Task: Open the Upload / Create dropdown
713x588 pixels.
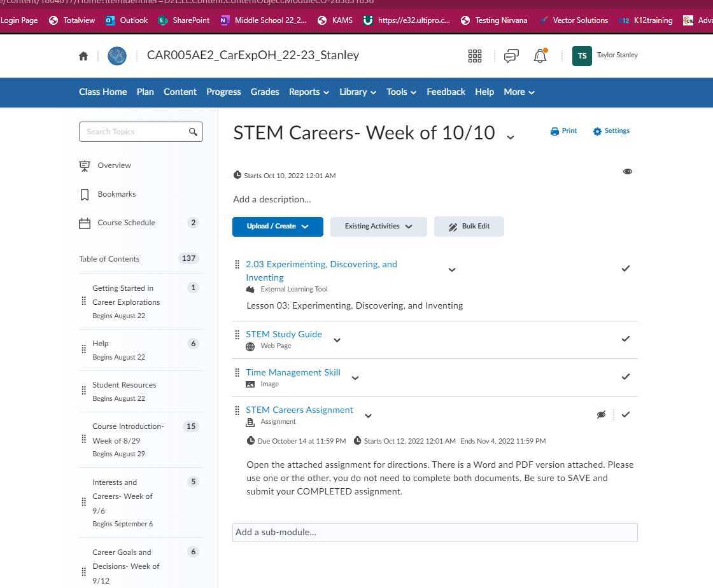Action: (278, 226)
